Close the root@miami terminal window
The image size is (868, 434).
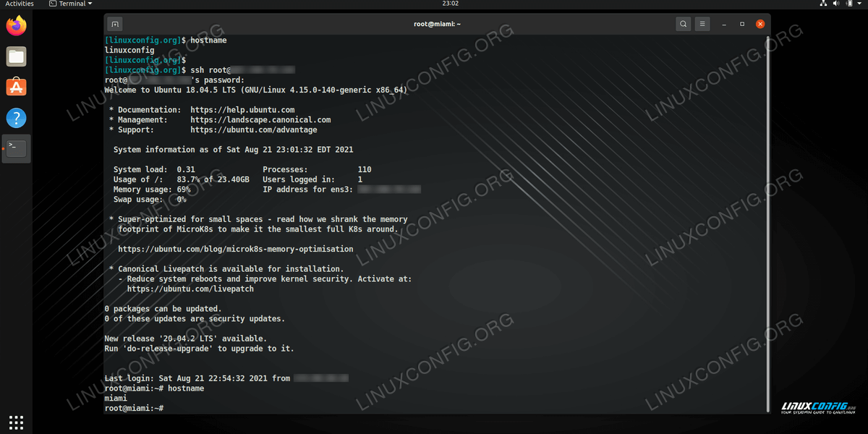(760, 24)
